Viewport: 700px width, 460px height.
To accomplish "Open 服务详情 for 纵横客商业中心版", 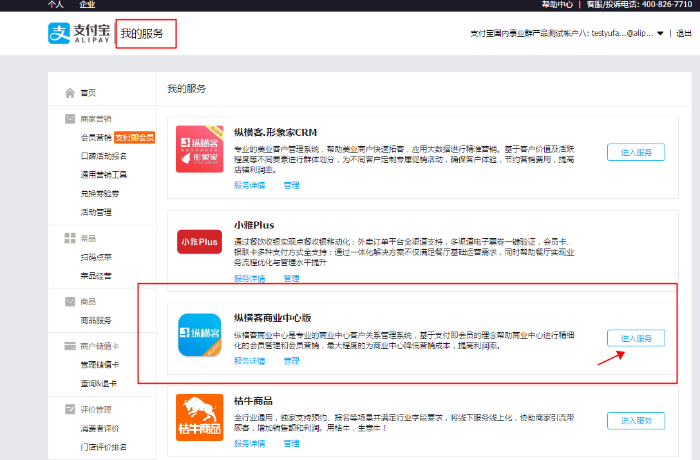I will coord(250,360).
